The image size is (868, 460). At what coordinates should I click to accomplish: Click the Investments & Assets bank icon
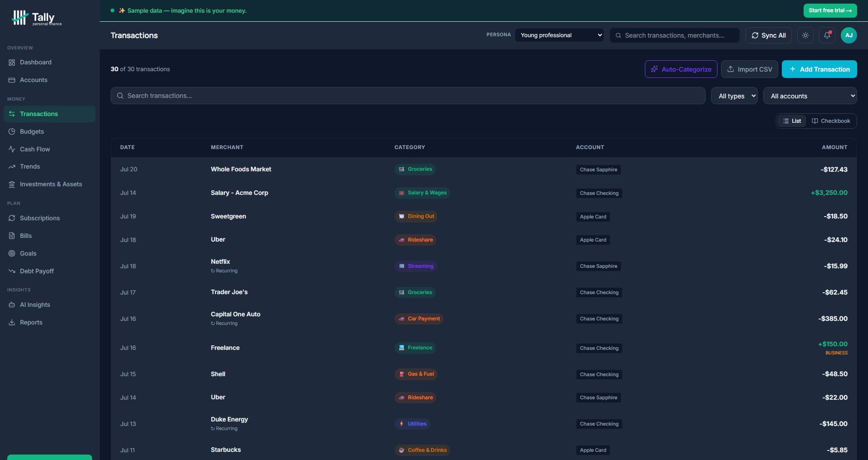[12, 184]
